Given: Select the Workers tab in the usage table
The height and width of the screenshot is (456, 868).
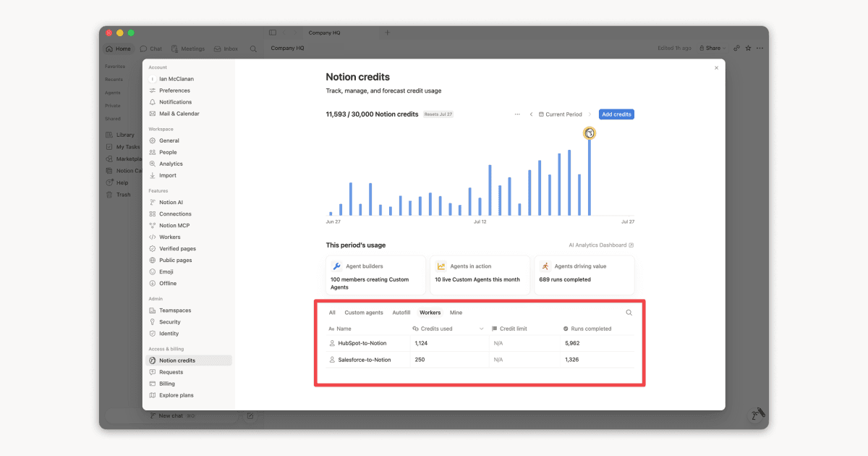Looking at the screenshot, I should coord(430,313).
